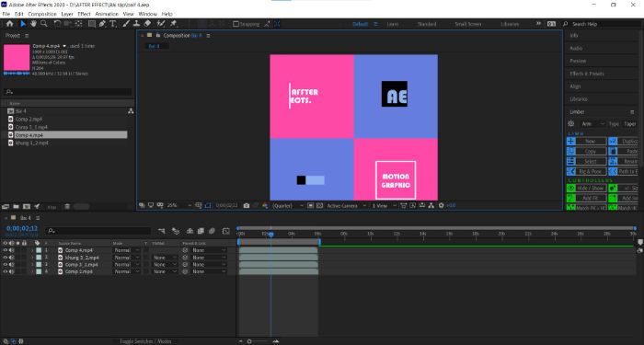Select the Puppet Pin tool
644x345 pixels.
(173, 24)
